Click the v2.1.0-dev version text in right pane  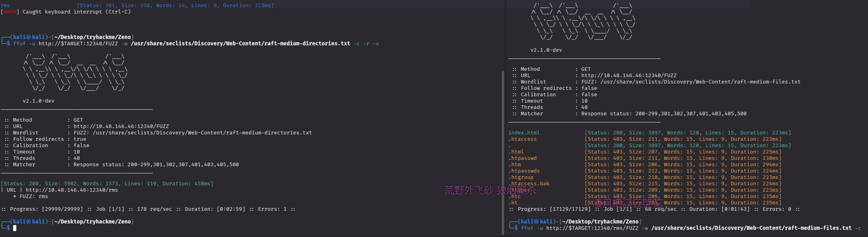pyautogui.click(x=546, y=50)
